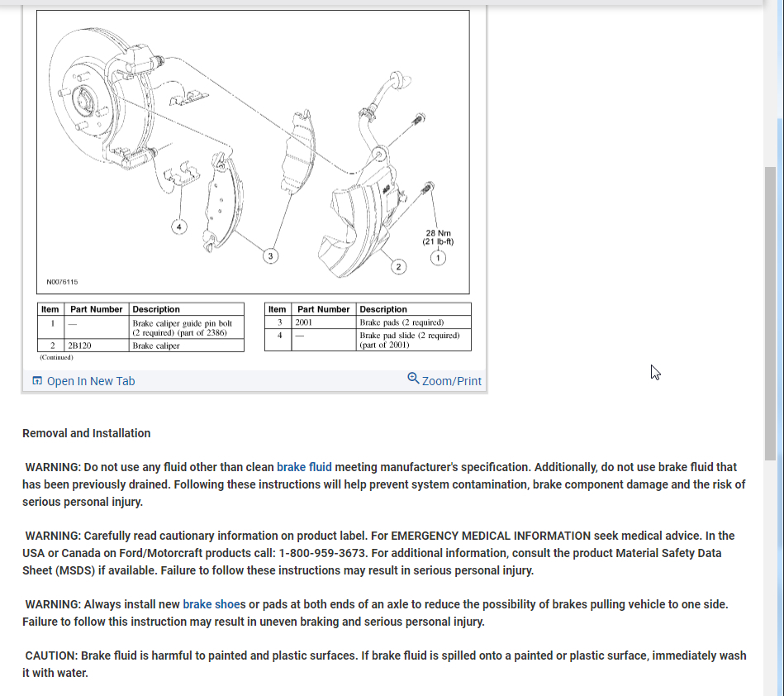Click callout circle 4 under the pad slide
The image size is (784, 696).
(179, 227)
